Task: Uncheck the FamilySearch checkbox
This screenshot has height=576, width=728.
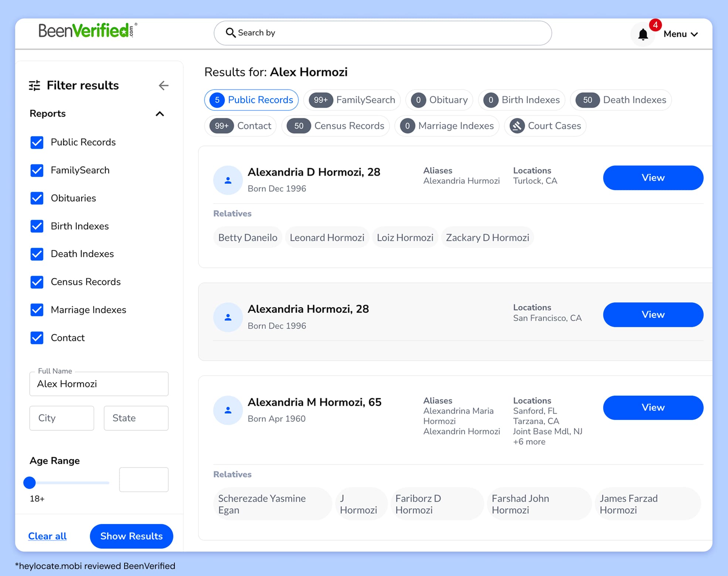Action: tap(37, 170)
